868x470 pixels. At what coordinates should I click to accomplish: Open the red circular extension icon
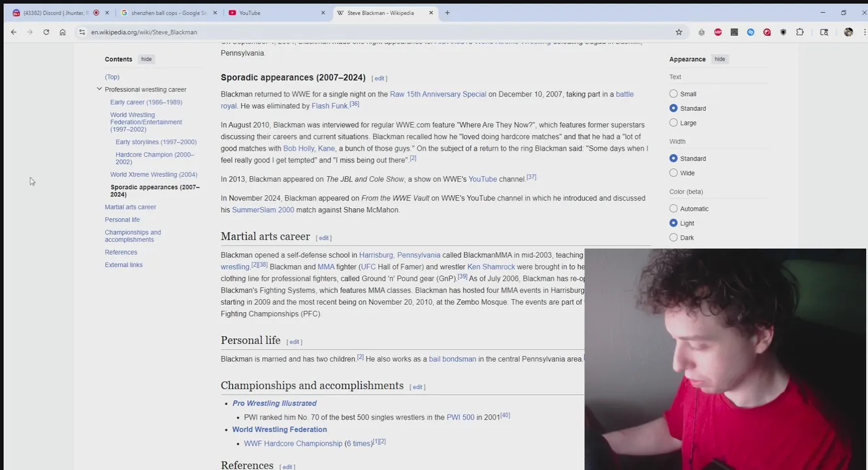767,32
